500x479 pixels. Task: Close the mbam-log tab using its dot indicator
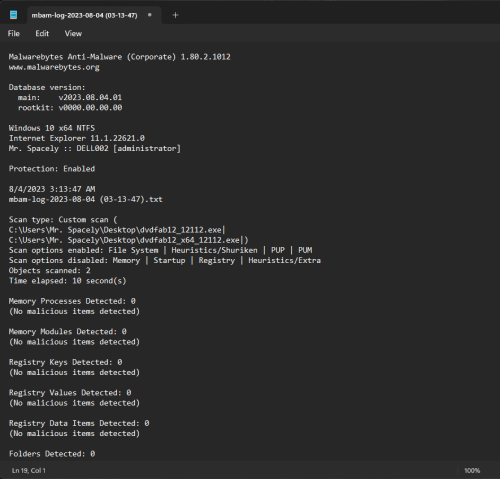click(150, 15)
